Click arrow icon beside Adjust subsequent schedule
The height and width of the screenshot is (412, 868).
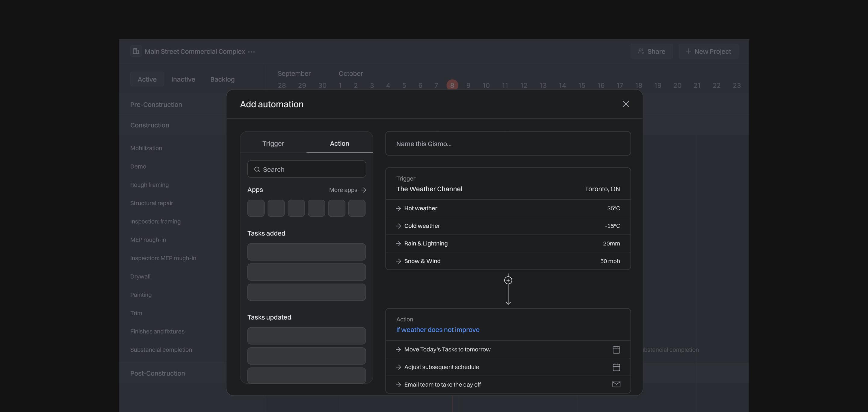(x=398, y=367)
